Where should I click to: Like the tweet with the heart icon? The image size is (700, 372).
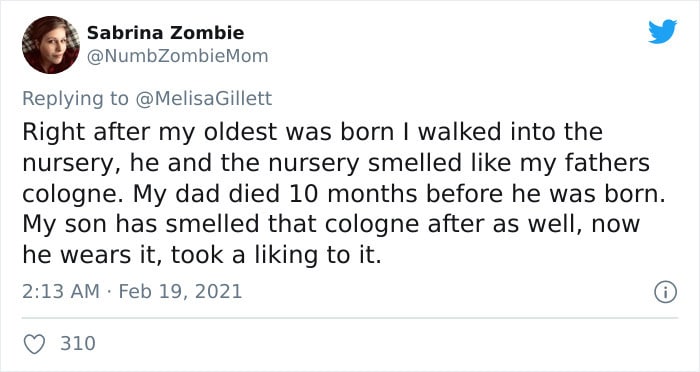pos(34,344)
